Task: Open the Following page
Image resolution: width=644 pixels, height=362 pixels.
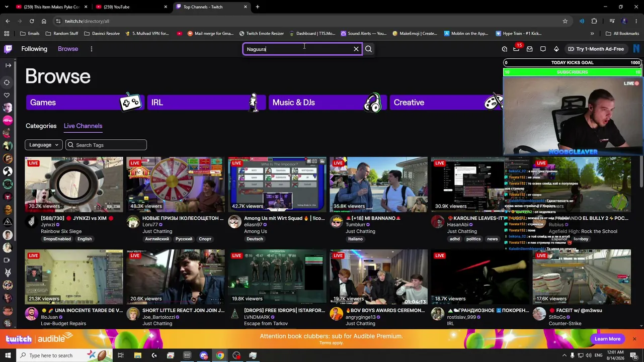Action: click(x=34, y=49)
